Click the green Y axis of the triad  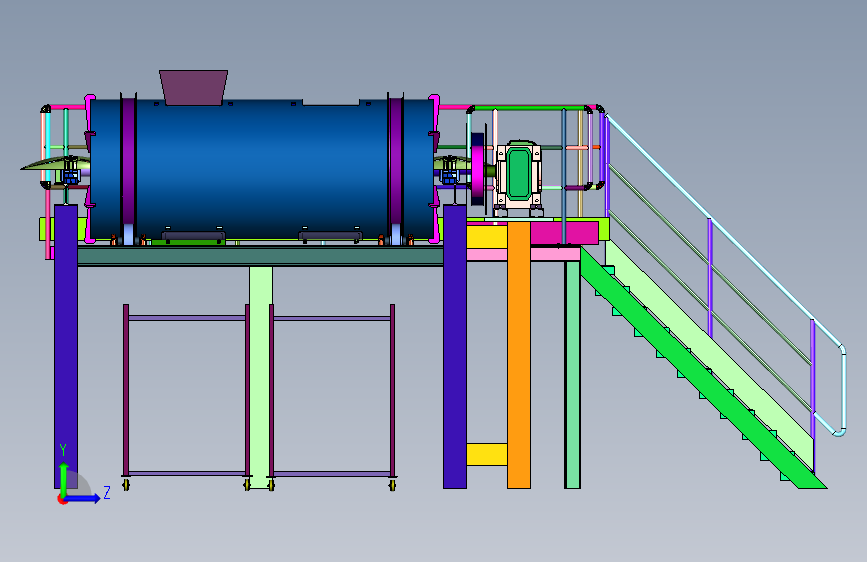click(64, 479)
